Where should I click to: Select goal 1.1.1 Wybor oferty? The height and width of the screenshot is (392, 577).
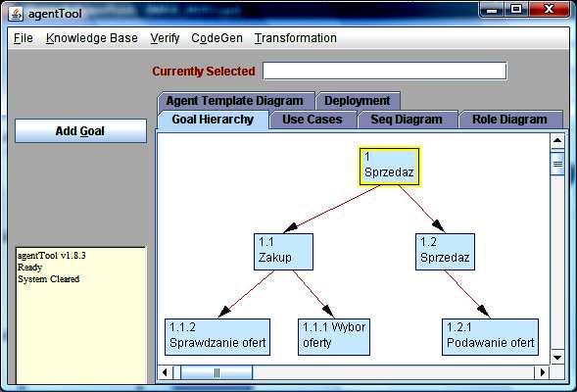[334, 337]
